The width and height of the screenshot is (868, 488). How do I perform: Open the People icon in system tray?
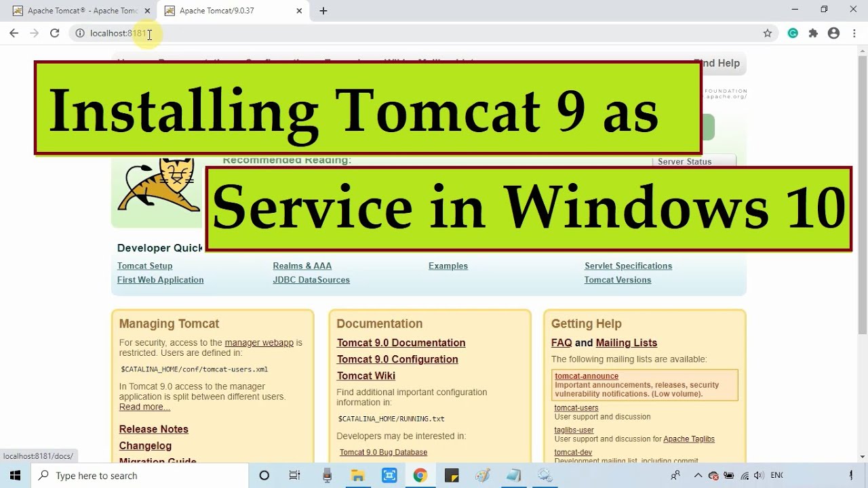pos(675,476)
